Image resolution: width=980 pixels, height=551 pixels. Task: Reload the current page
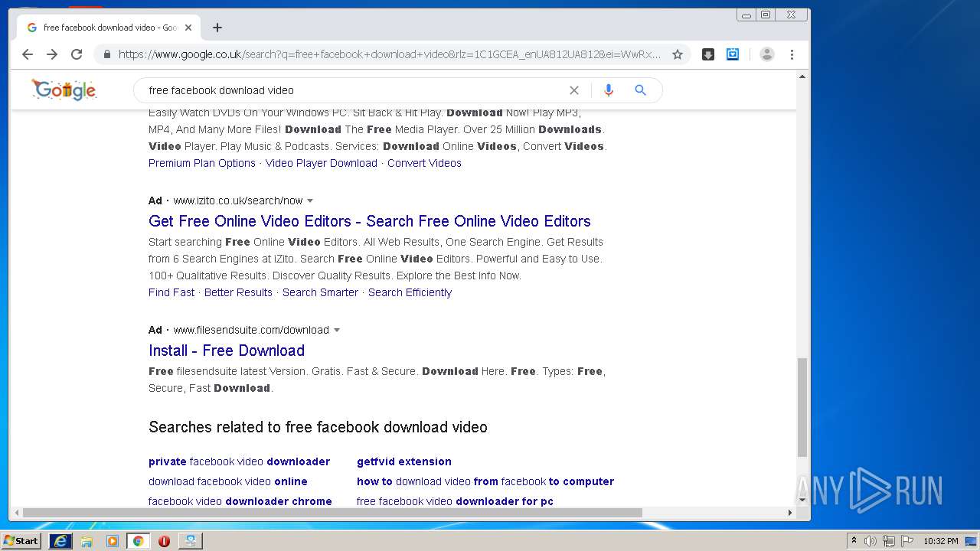point(77,54)
